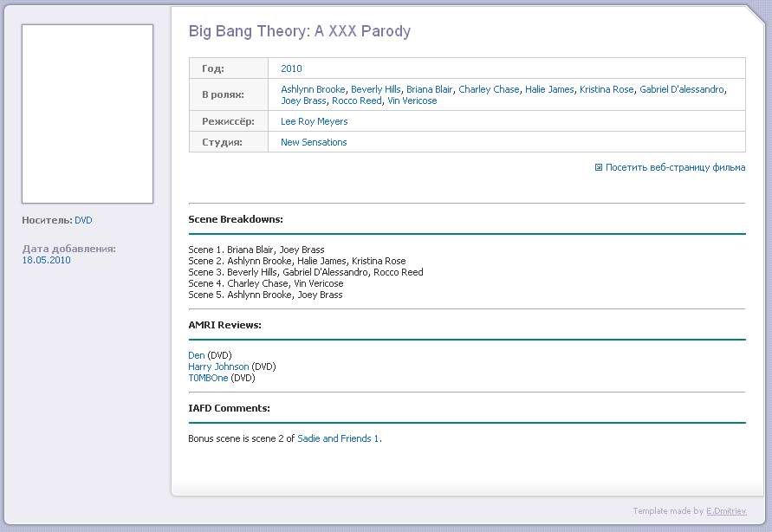This screenshot has height=532, width=772.
Task: Open the Joey Brass cast link
Action: coord(303,101)
